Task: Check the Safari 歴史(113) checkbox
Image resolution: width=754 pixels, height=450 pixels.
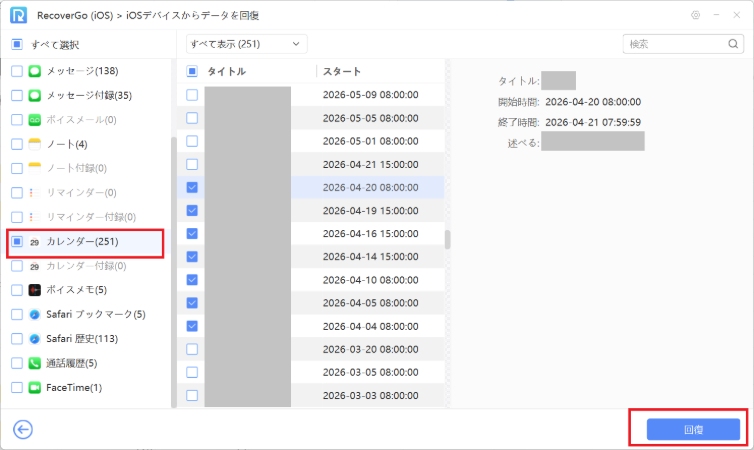Action: (x=17, y=338)
